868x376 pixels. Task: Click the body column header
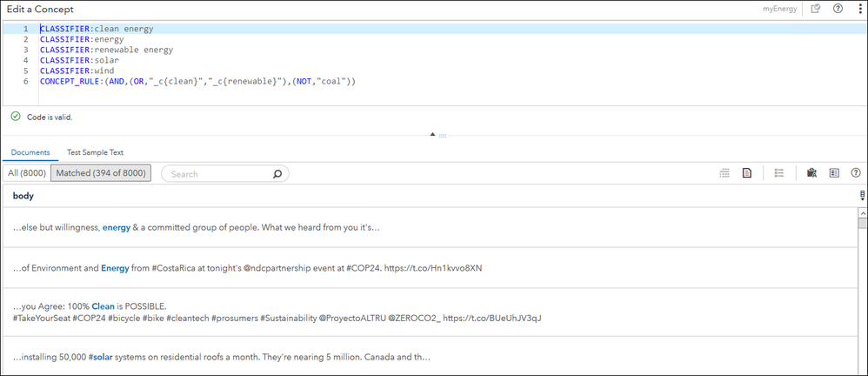pos(23,196)
